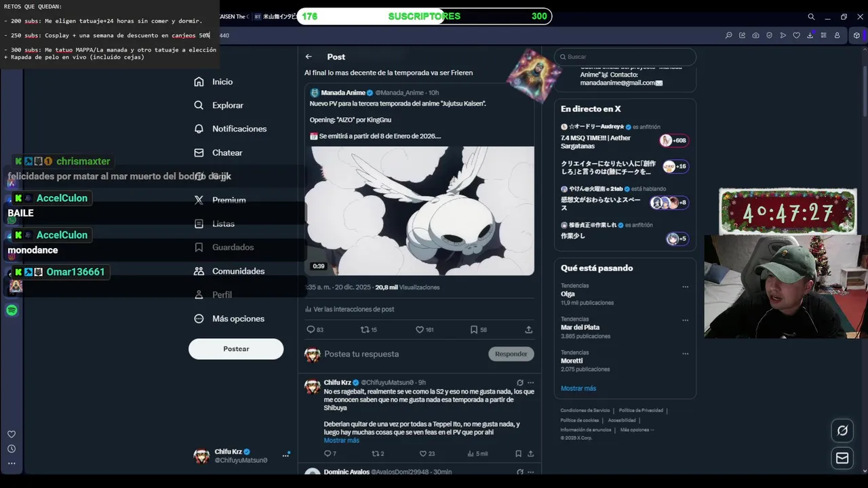868x488 pixels.
Task: Switch to the JUJUTSU KAISEN browser tab
Action: click(x=235, y=16)
